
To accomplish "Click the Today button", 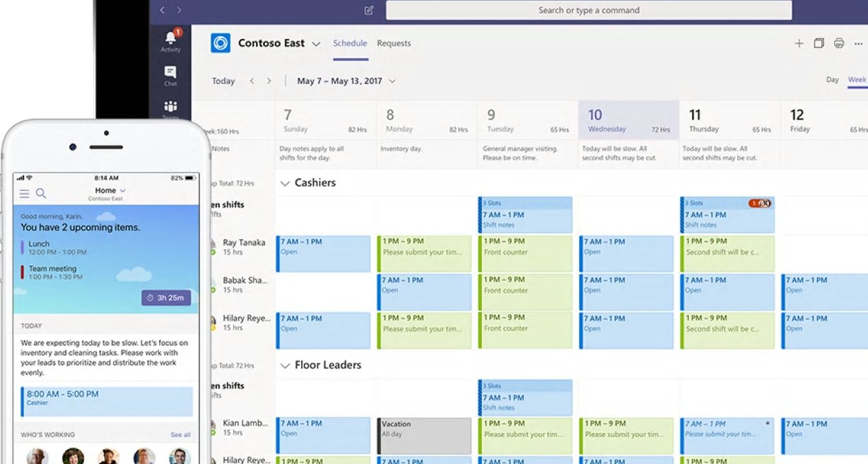I will point(223,81).
